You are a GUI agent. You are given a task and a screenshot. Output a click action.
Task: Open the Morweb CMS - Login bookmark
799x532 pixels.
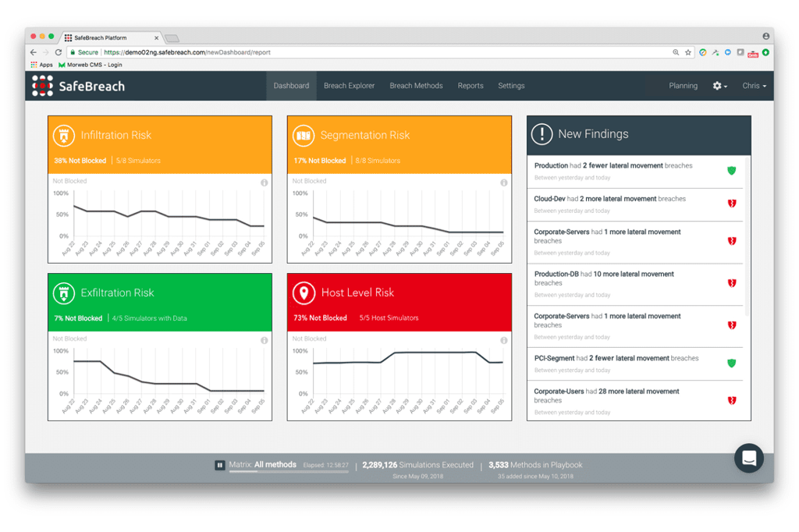[91, 65]
